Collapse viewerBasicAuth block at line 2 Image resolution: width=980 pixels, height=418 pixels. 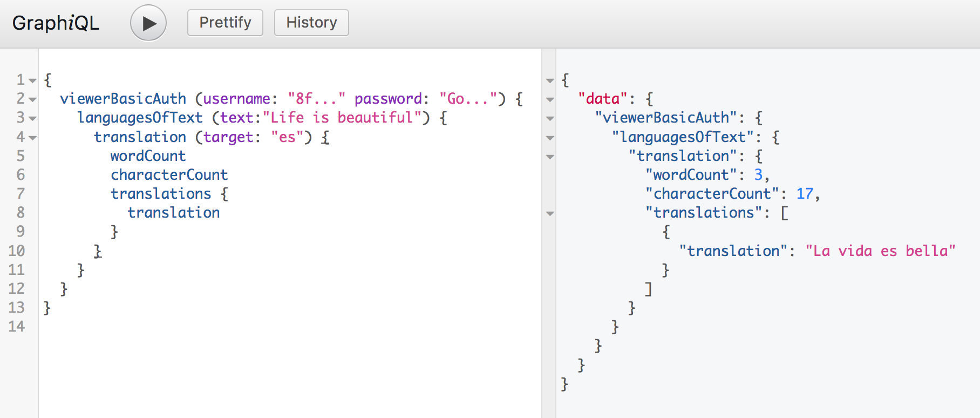32,99
